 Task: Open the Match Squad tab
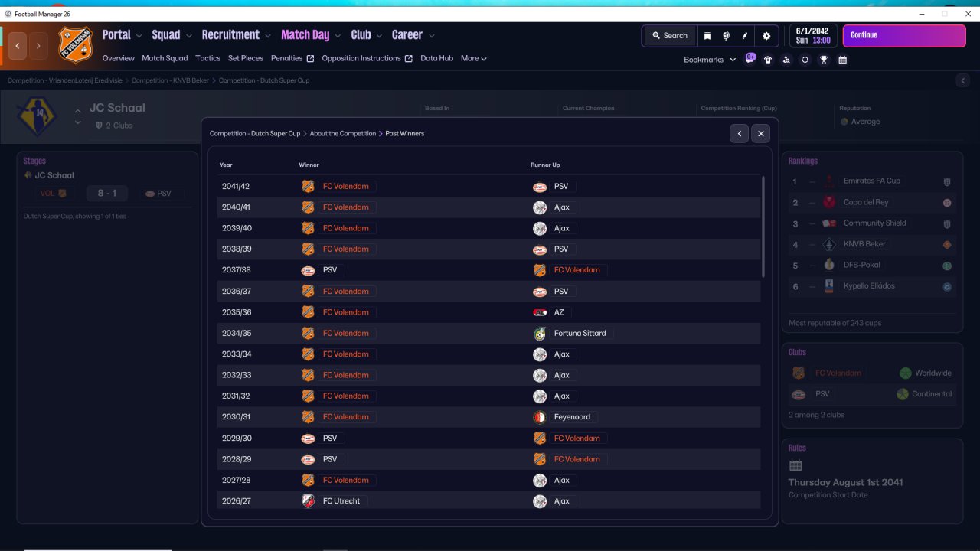tap(165, 58)
